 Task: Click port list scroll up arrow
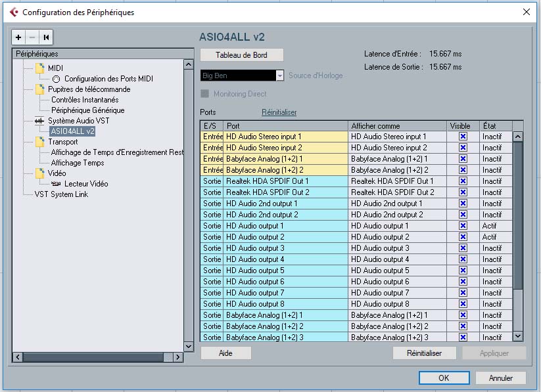coord(518,137)
